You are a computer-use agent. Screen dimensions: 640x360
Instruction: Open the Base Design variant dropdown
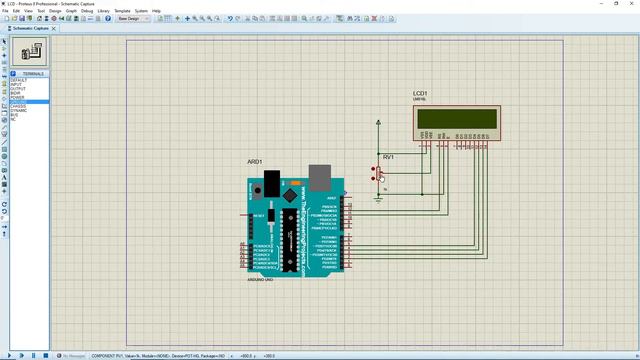click(x=133, y=19)
